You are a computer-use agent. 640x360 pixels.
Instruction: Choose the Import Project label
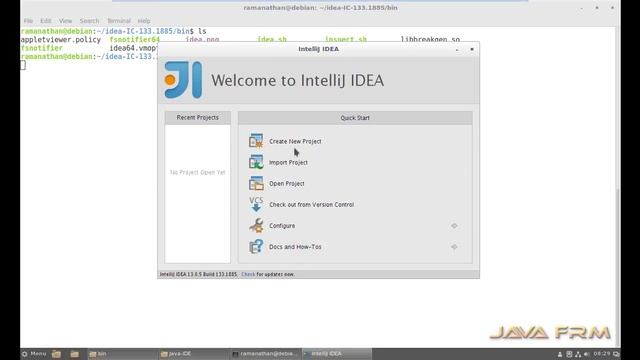(288, 162)
